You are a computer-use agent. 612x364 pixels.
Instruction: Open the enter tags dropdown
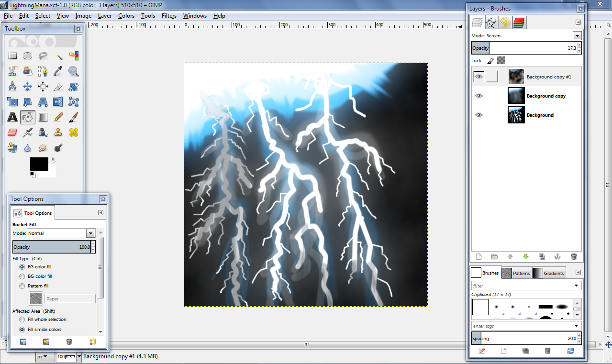[x=578, y=326]
